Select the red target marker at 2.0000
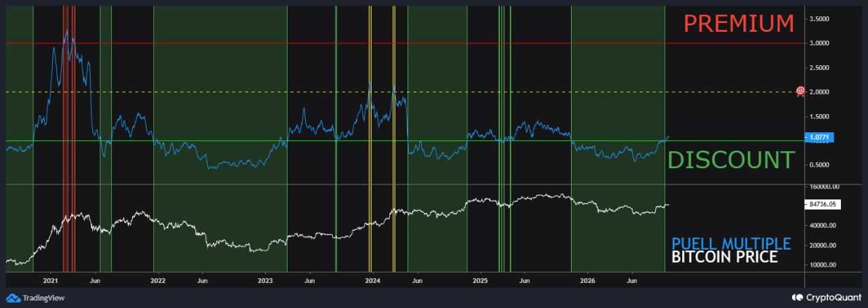This screenshot has width=868, height=308. pyautogui.click(x=800, y=91)
